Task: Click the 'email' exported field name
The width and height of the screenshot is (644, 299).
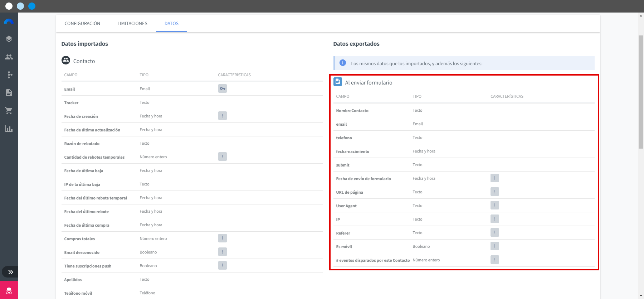Action: tap(341, 124)
